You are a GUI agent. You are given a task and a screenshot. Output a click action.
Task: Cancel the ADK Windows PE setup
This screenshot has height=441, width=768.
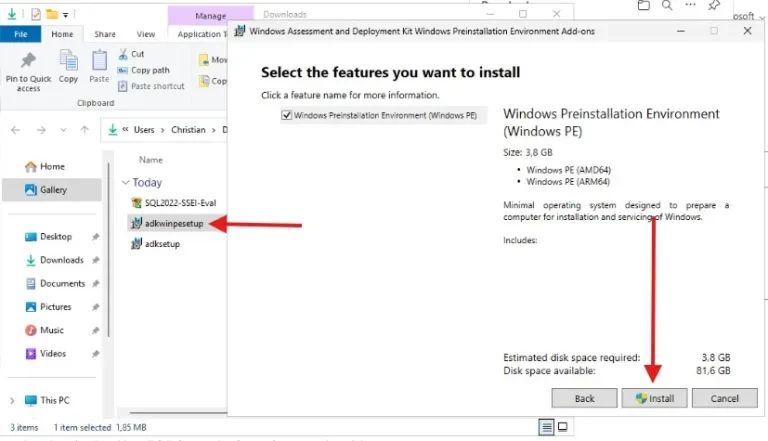[x=724, y=398]
